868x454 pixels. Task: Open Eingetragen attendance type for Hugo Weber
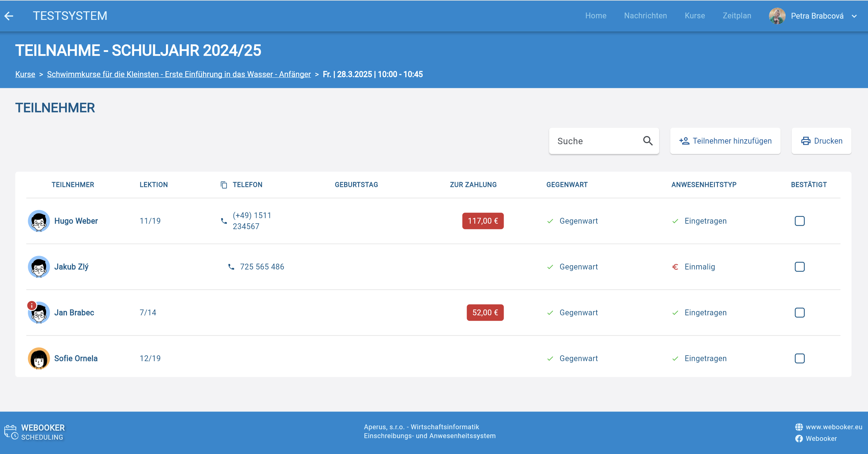click(705, 221)
